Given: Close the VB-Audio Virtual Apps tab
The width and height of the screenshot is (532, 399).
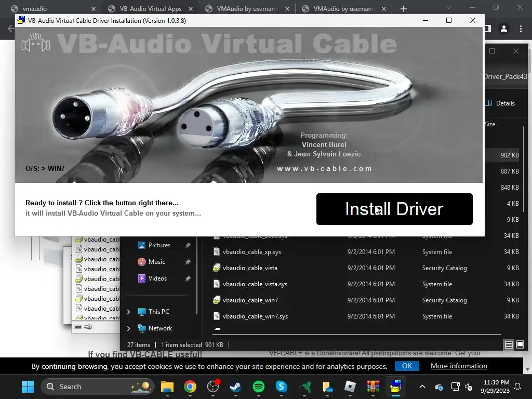Looking at the screenshot, I should tap(190, 9).
